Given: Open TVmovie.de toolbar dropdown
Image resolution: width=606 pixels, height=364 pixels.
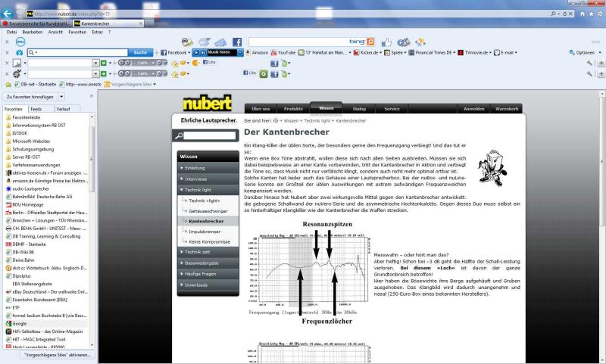Looking at the screenshot, I should tap(490, 52).
